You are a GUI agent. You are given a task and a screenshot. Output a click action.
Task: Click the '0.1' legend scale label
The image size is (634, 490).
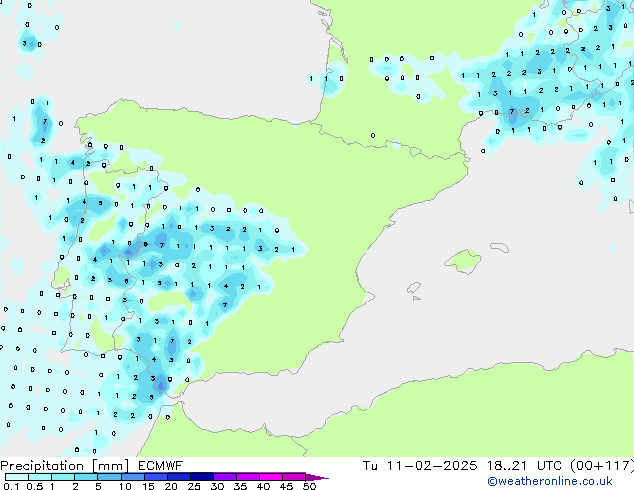click(x=11, y=486)
